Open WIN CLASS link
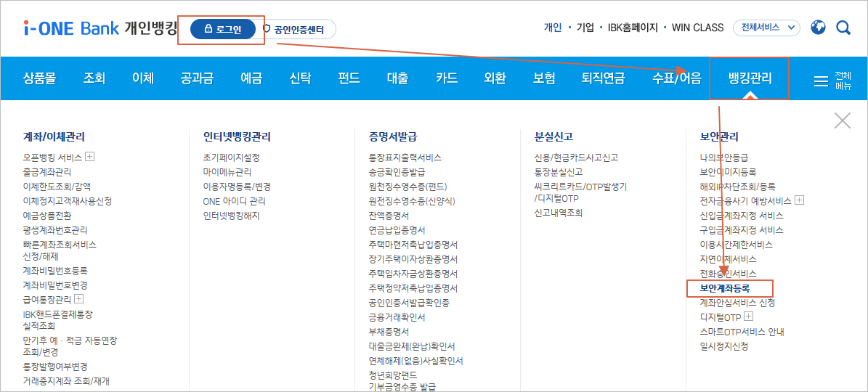 click(x=697, y=27)
